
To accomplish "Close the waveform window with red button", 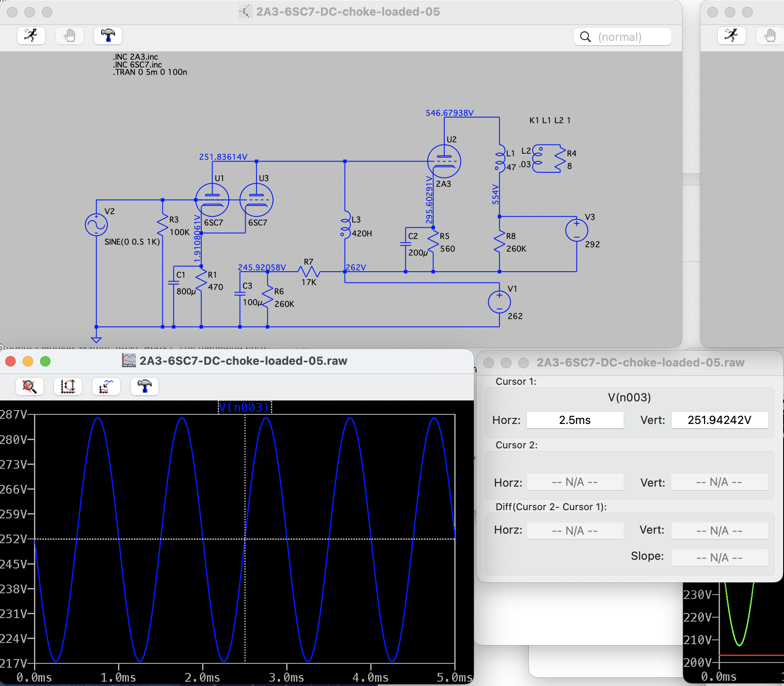I will 10,361.
